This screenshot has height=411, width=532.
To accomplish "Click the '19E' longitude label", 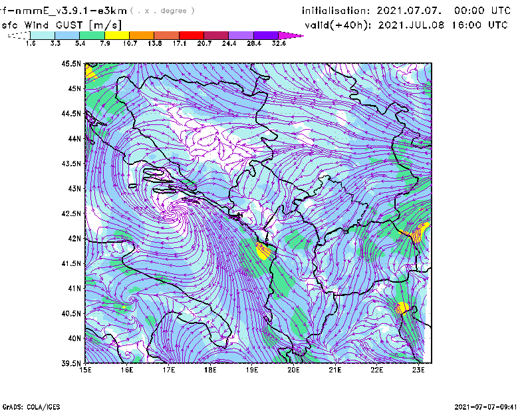I will (252, 370).
